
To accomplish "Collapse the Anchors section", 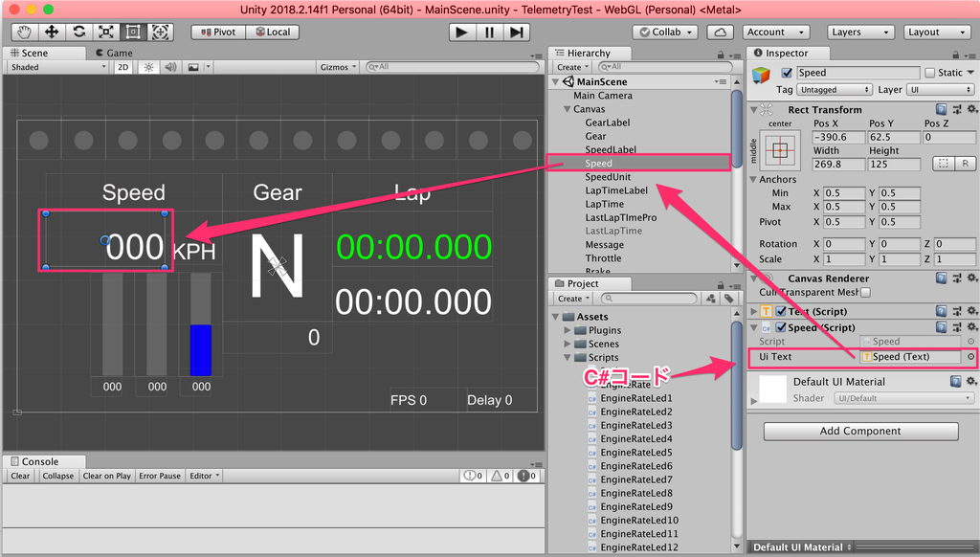I will tap(754, 179).
